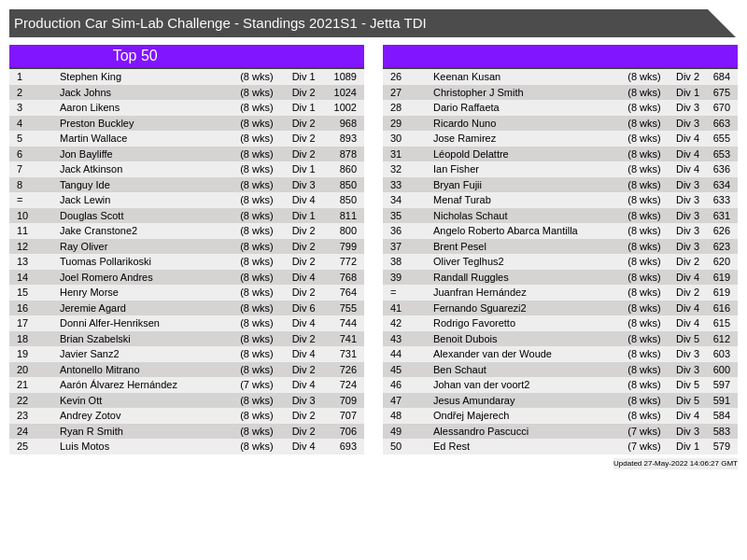Click Jeremie Agard's Div 6 cell

click(x=303, y=308)
